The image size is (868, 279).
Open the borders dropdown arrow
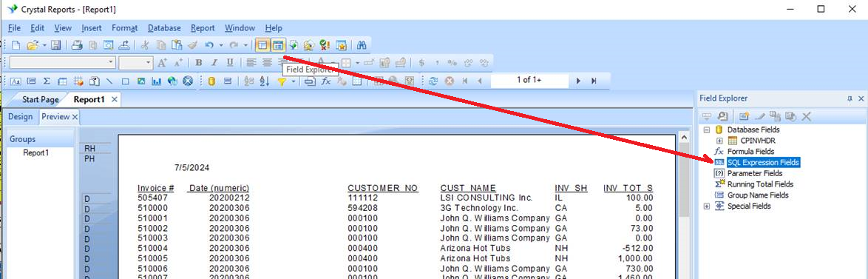point(358,63)
